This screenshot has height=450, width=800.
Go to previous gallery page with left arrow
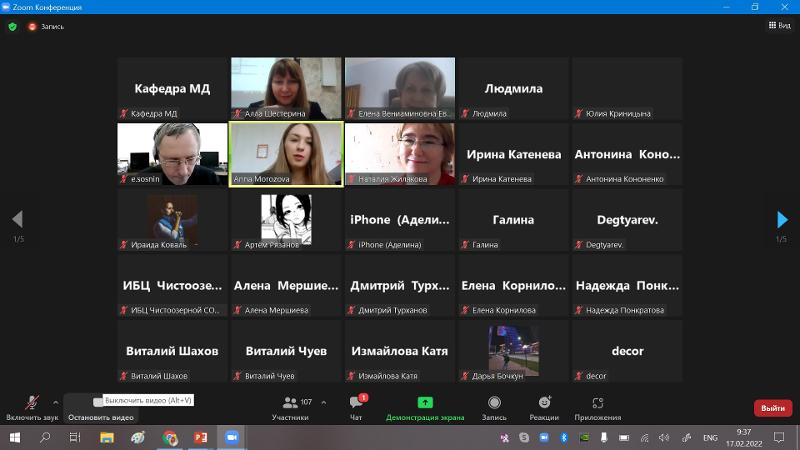click(17, 220)
